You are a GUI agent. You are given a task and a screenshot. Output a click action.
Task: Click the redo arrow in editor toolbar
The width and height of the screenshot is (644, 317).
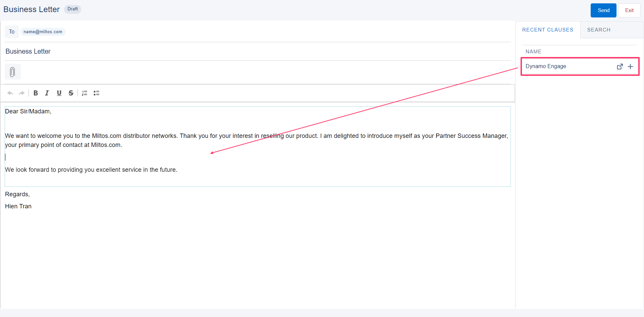(x=22, y=93)
